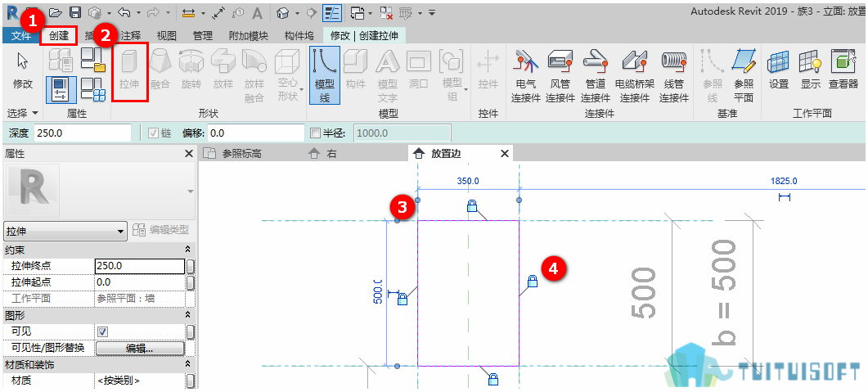
Task: Click the Switch Windows icon
Action: 357,11
